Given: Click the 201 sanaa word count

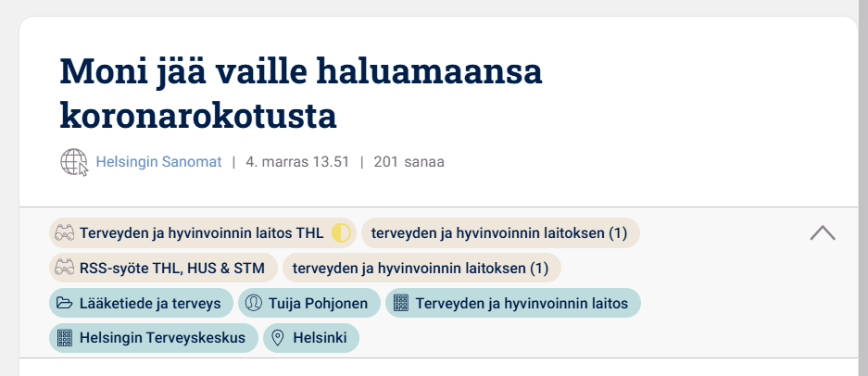Looking at the screenshot, I should click(x=409, y=162).
